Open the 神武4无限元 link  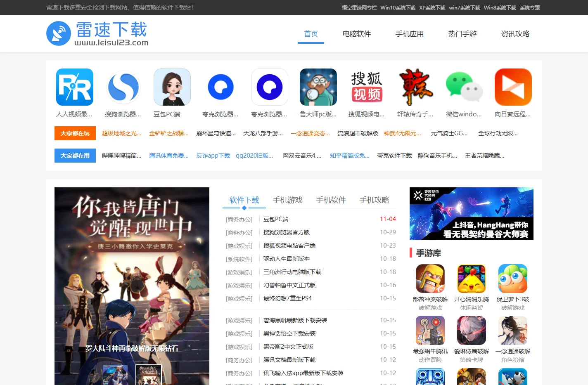point(403,133)
